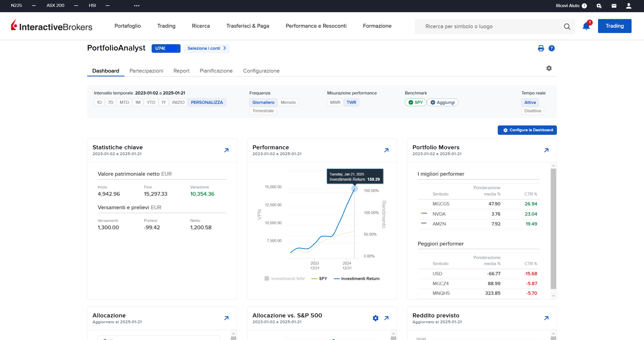Expand the Performance widget via its arrow icon
Image resolution: width=644 pixels, height=340 pixels.
point(386,150)
